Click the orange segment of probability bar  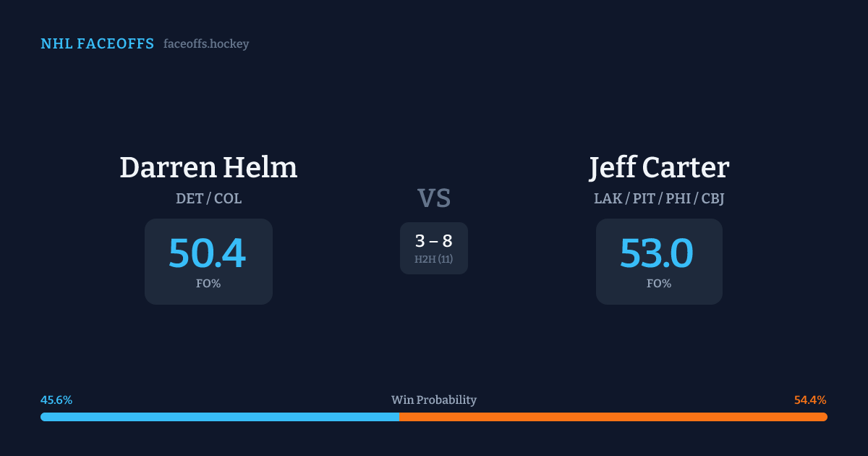(x=615, y=417)
